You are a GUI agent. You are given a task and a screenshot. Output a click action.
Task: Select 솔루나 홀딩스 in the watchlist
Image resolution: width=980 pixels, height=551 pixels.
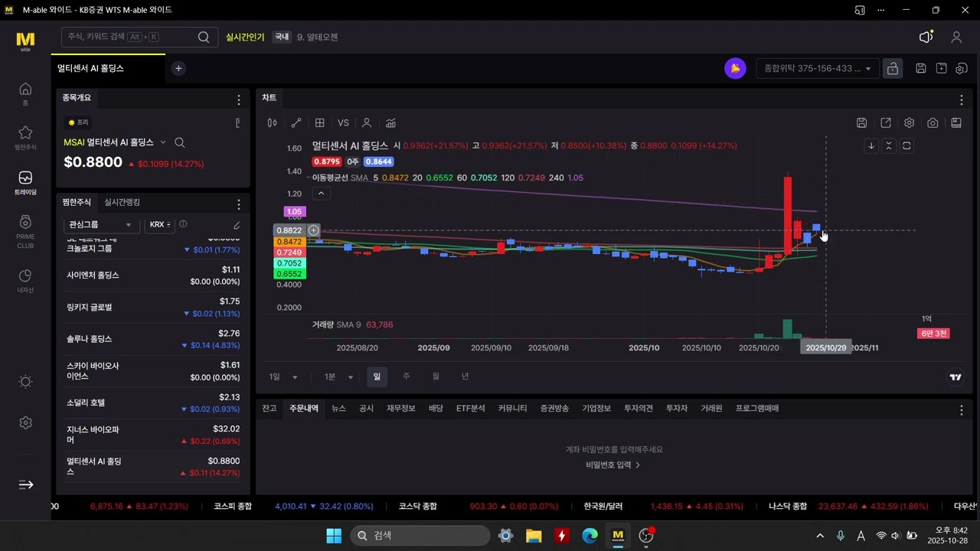coord(153,339)
